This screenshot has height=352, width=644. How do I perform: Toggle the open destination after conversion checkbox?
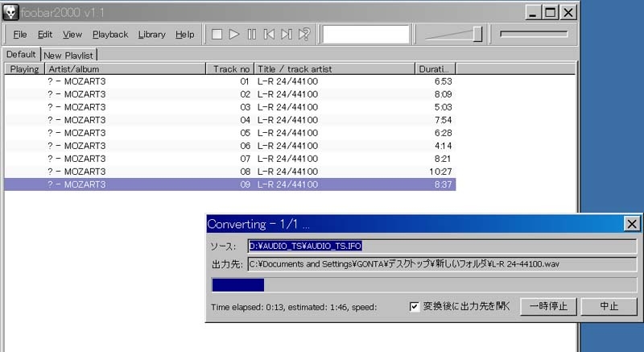click(415, 306)
